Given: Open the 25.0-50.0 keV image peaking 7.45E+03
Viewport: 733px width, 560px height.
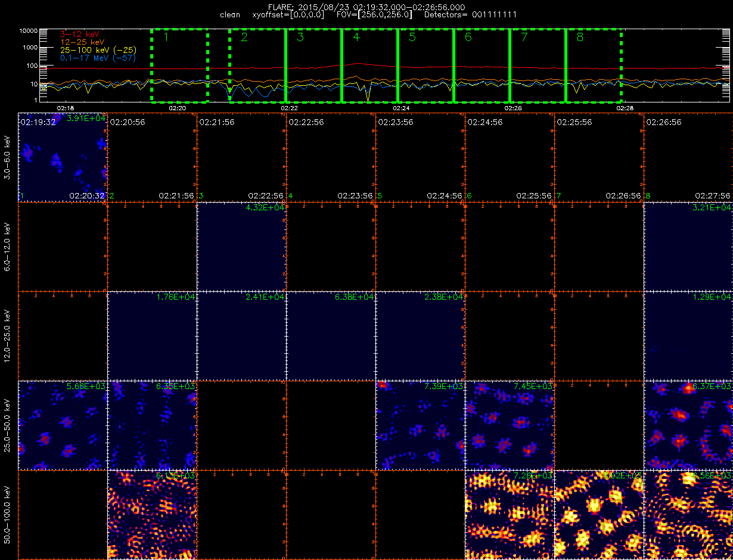Looking at the screenshot, I should coord(510,425).
